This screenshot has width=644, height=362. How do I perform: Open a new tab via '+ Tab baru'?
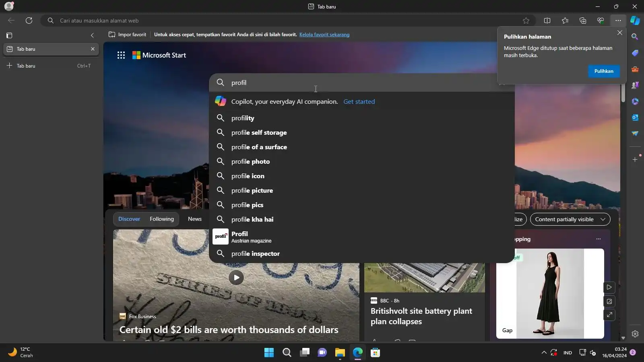(x=51, y=66)
